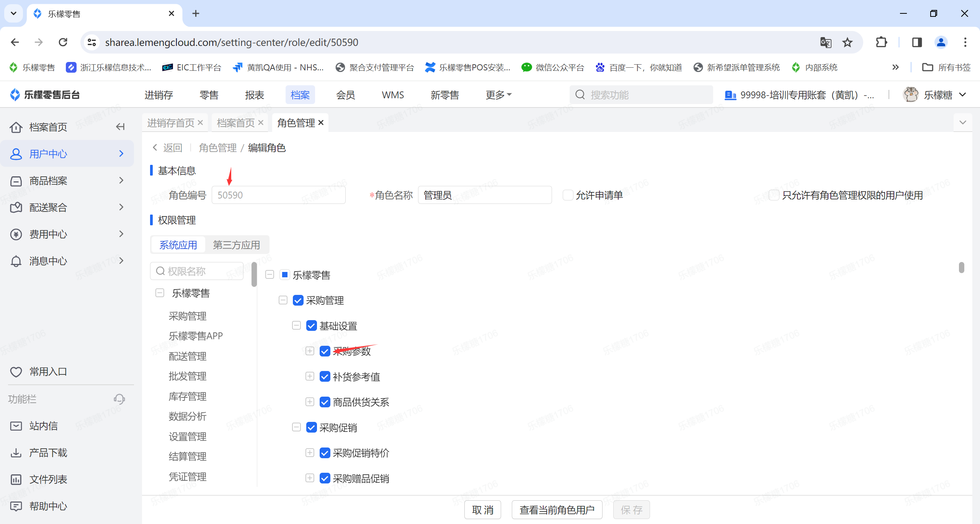Open the 进销存 top menu
This screenshot has width=980, height=524.
click(x=159, y=95)
